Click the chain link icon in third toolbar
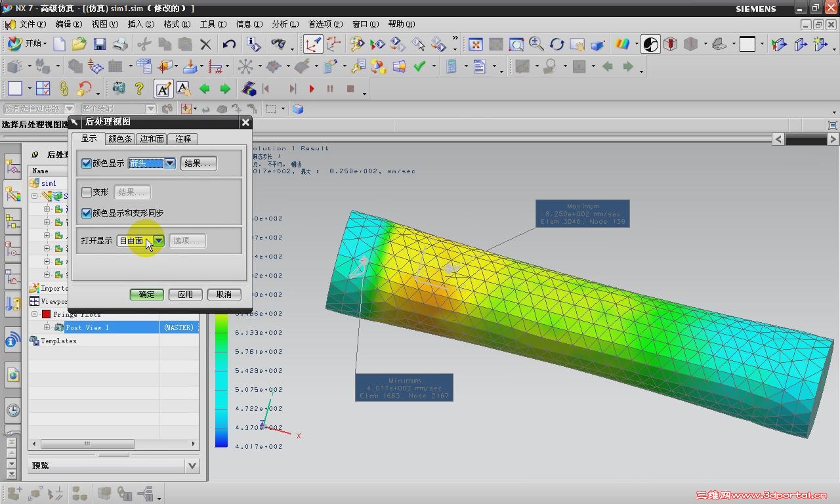The width and height of the screenshot is (840, 504). click(x=64, y=88)
